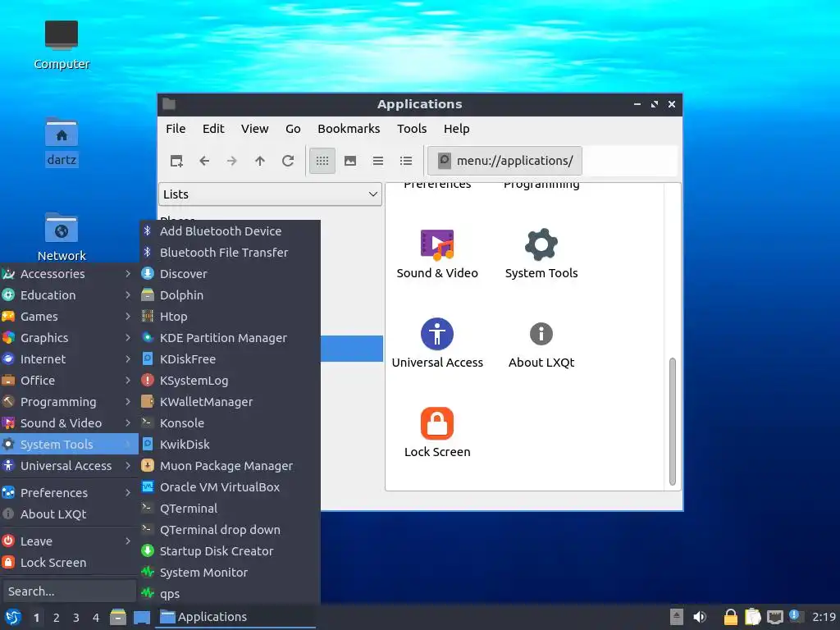Launch Htop from the System Tools submenu

[x=230, y=317]
